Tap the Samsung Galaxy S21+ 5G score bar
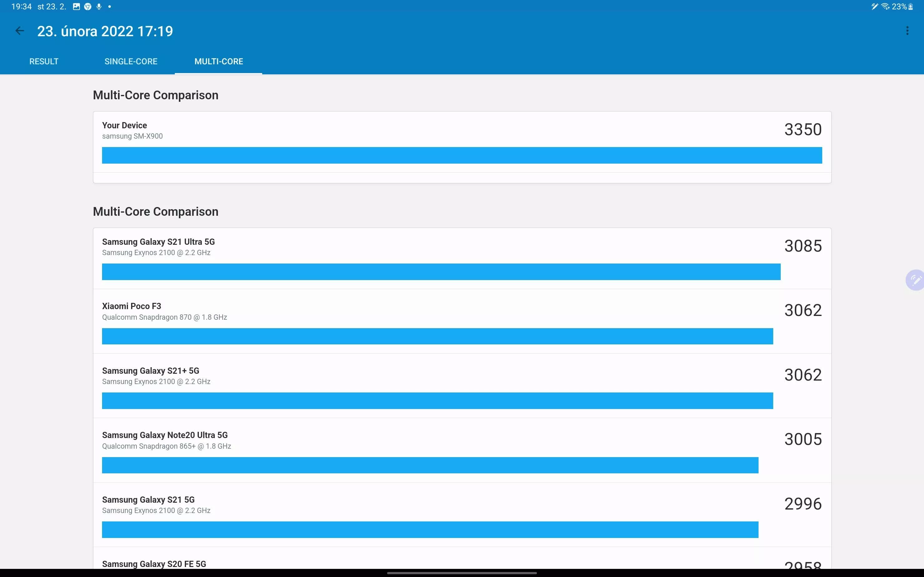The height and width of the screenshot is (577, 924). [x=437, y=401]
